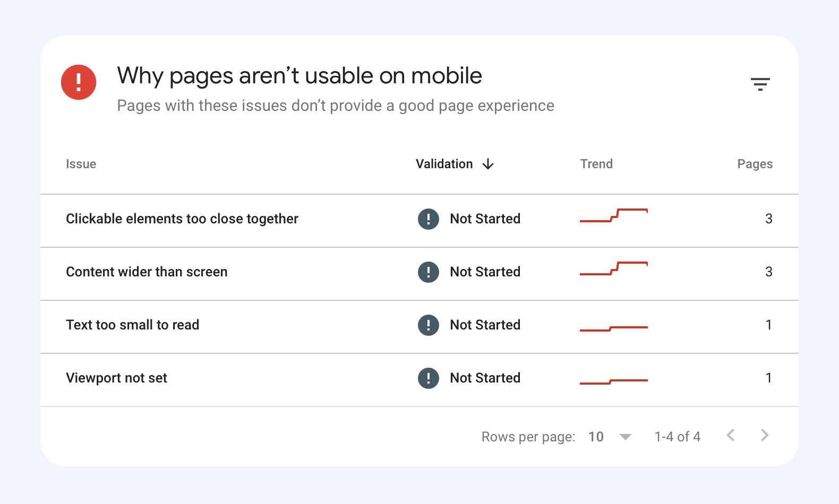Open the Text too small to read issue
The width and height of the screenshot is (839, 504).
(132, 325)
